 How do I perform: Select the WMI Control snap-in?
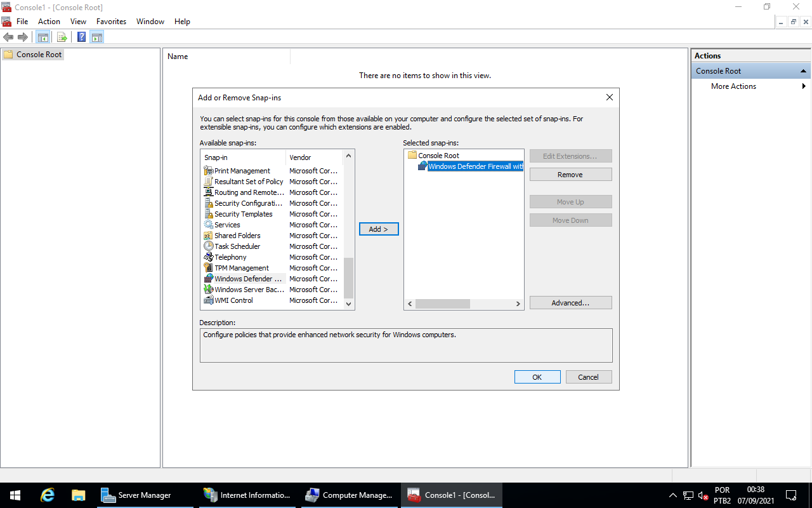(x=233, y=300)
